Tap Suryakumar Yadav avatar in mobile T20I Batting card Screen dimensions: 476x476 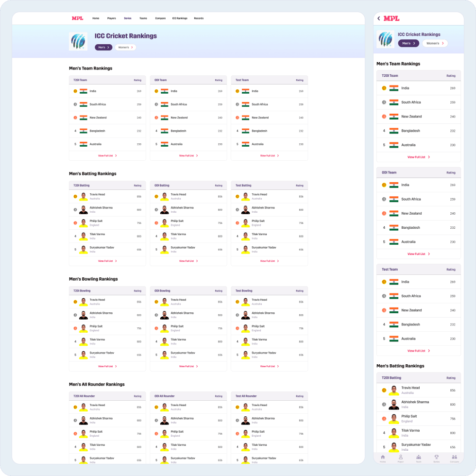394,447
